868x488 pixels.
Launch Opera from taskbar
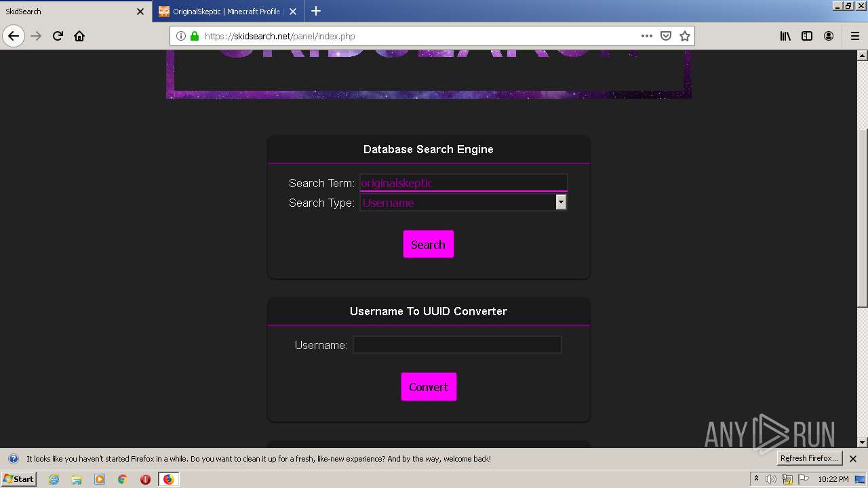[x=145, y=479]
